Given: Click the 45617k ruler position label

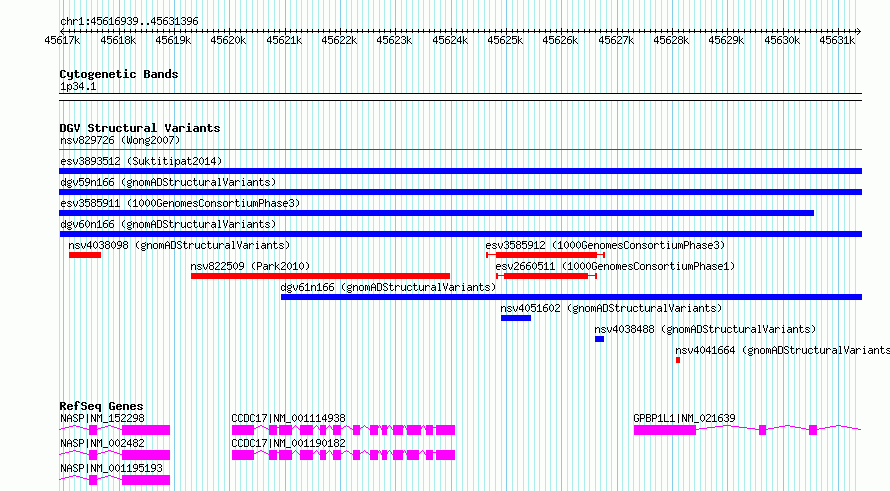Looking at the screenshot, I should (62, 41).
